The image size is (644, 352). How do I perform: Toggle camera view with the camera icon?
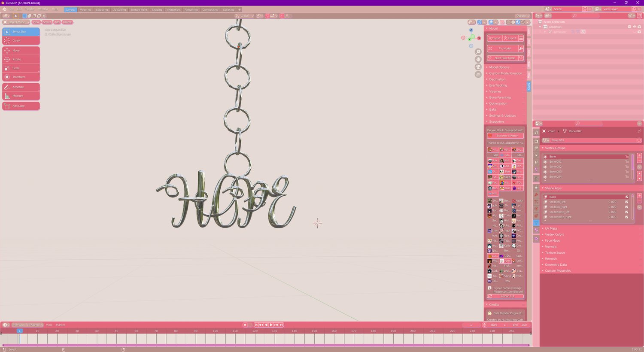click(478, 67)
